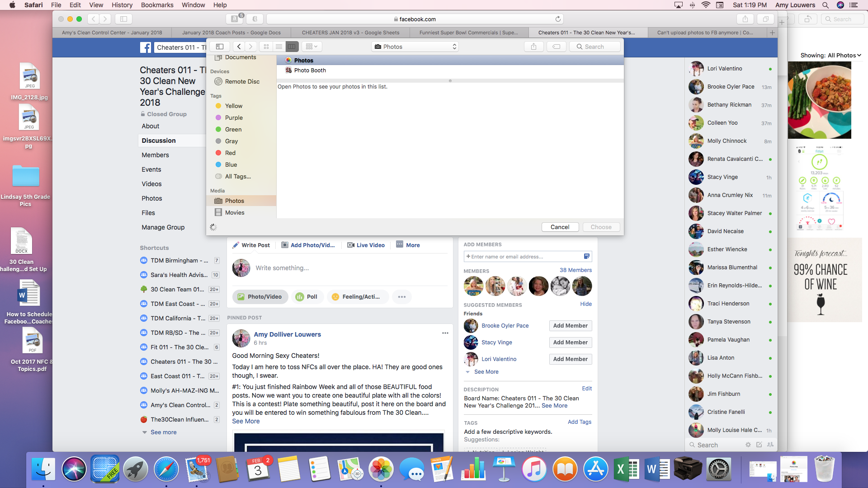868x488 pixels.
Task: Click the Enter name or email field
Action: [x=524, y=257]
